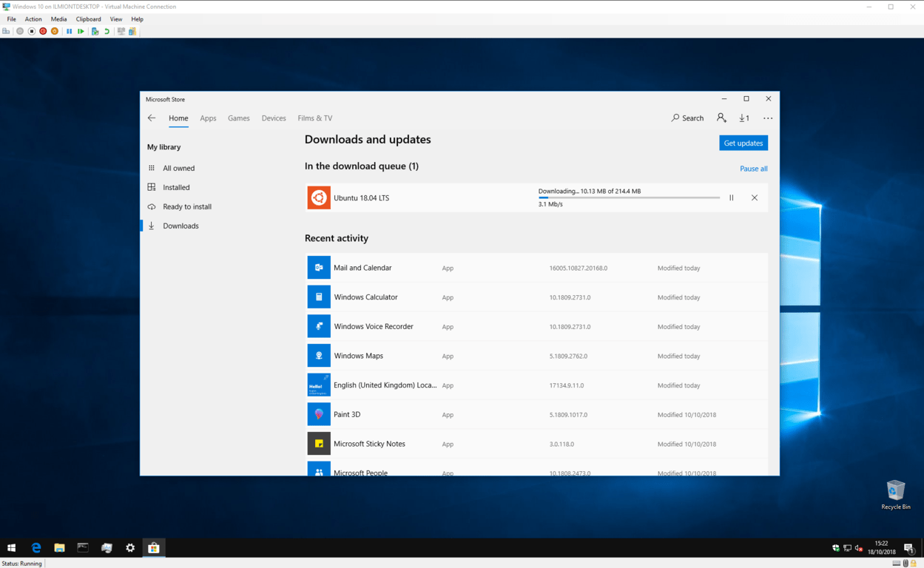Open the Store three-dots menu
The width and height of the screenshot is (924, 568).
pos(768,118)
